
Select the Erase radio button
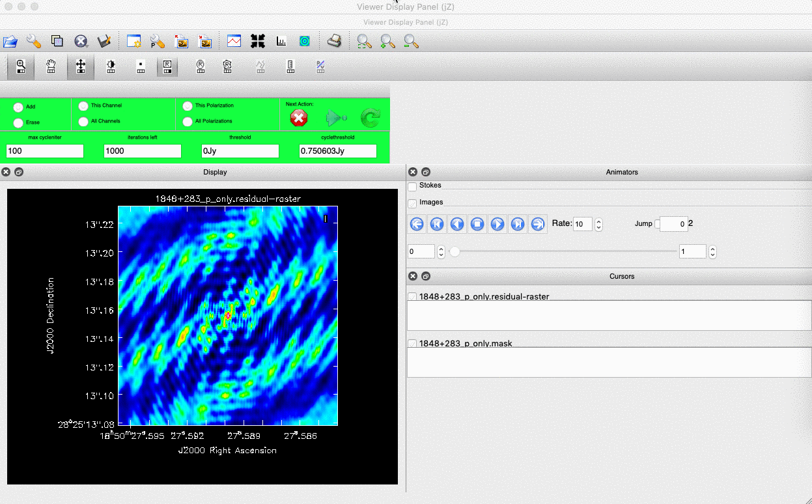click(x=18, y=122)
